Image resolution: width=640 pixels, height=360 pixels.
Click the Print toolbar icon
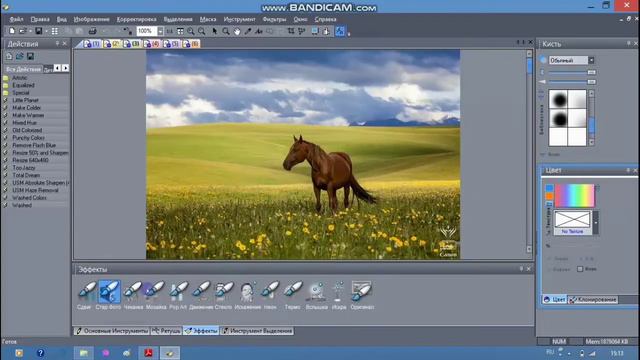[x=93, y=31]
